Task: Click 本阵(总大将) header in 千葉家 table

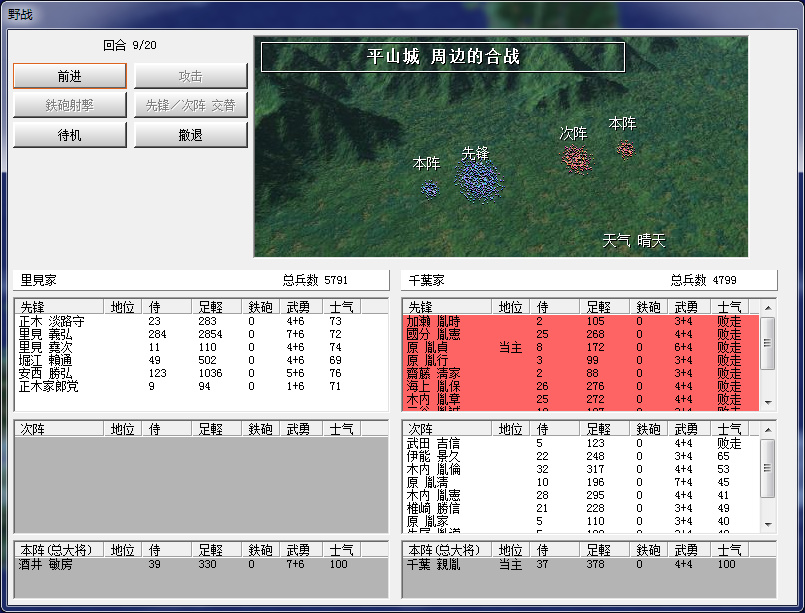Action: 447,550
